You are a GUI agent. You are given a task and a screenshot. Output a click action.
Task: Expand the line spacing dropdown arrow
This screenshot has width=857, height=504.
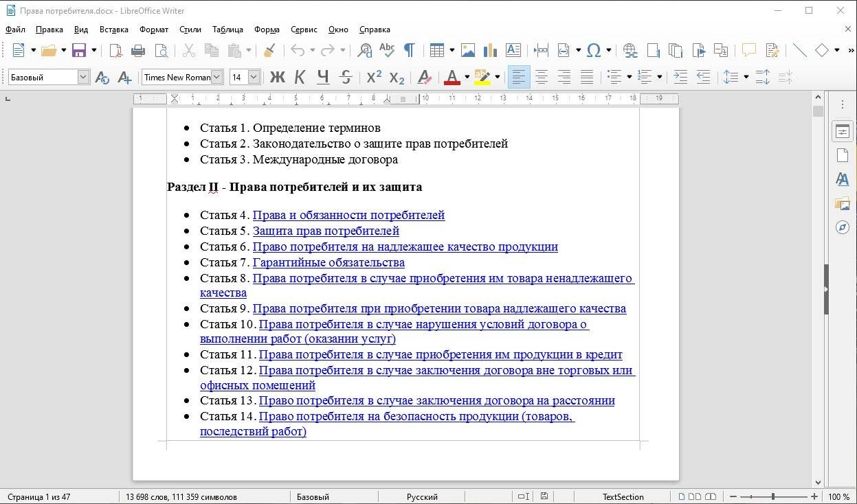click(x=746, y=77)
